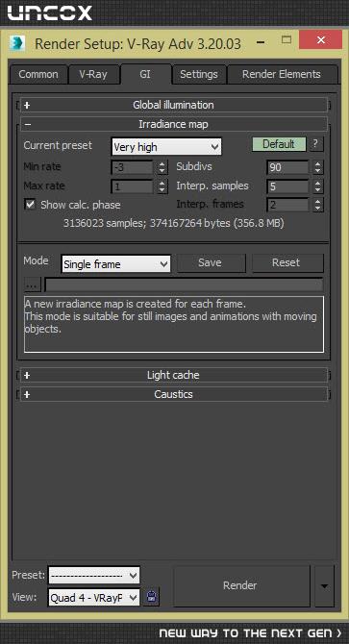
Task: Click the Max rate spinner arrows
Action: coord(162,186)
